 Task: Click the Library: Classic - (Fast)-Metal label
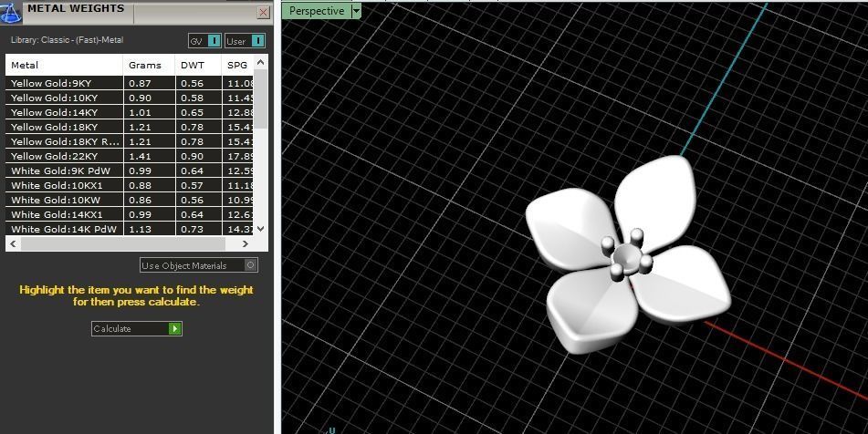pos(67,40)
